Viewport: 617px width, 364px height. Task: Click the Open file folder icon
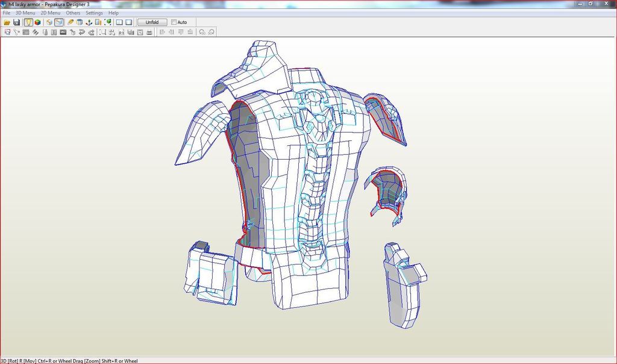[x=7, y=22]
